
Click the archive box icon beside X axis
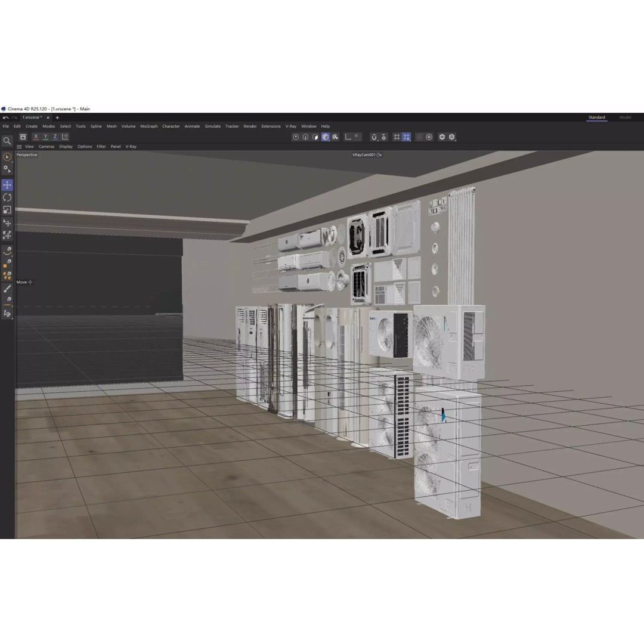tap(23, 137)
